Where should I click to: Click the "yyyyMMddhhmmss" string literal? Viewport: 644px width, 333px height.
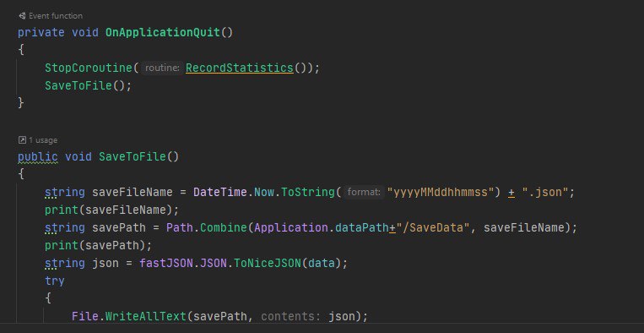click(441, 192)
